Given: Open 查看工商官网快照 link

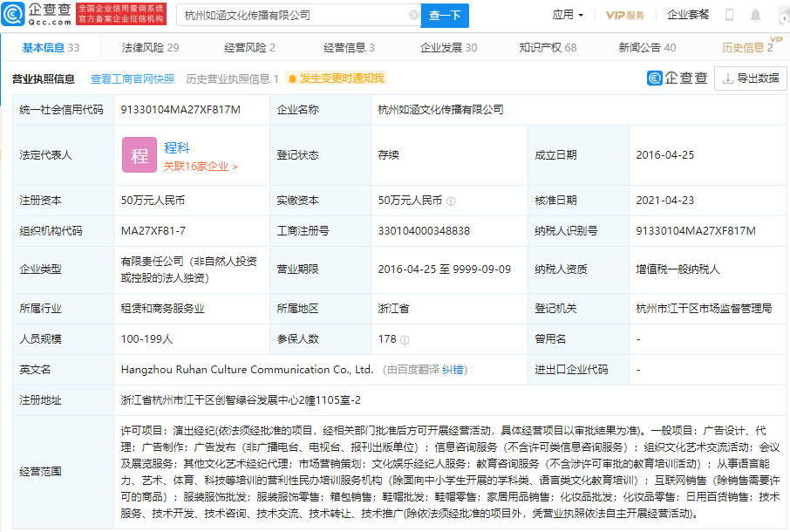Looking at the screenshot, I should 133,78.
